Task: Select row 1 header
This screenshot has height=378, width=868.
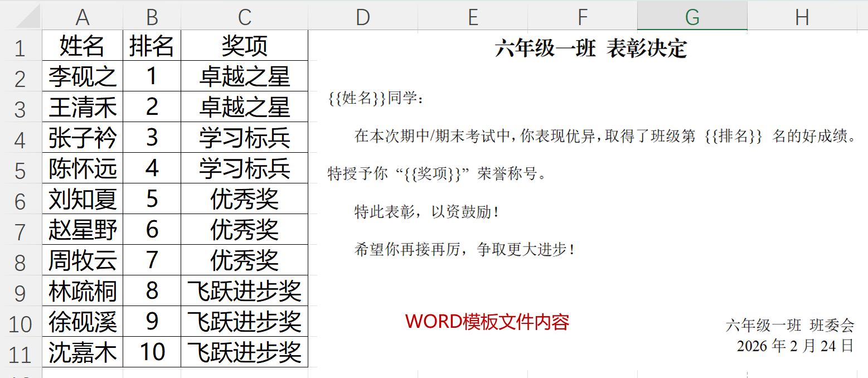Action: pyautogui.click(x=20, y=48)
